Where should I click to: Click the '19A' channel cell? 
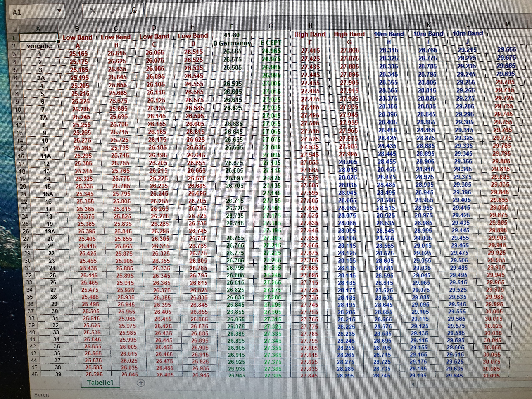(x=50, y=231)
